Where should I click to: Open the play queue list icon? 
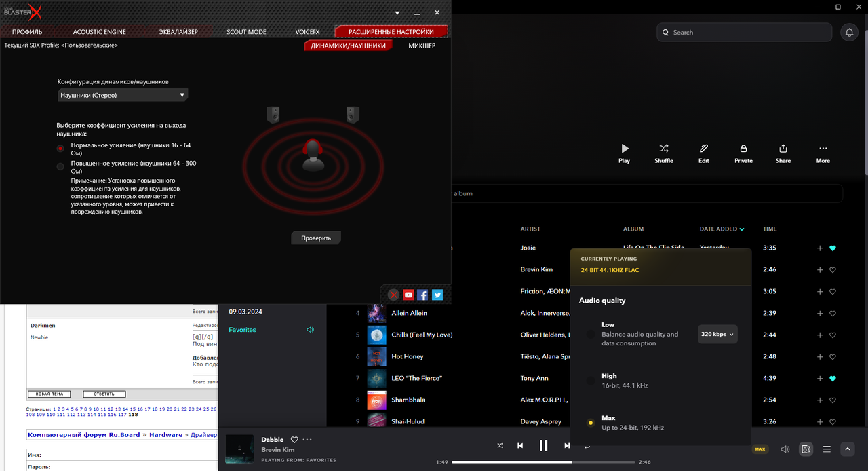pos(827,449)
